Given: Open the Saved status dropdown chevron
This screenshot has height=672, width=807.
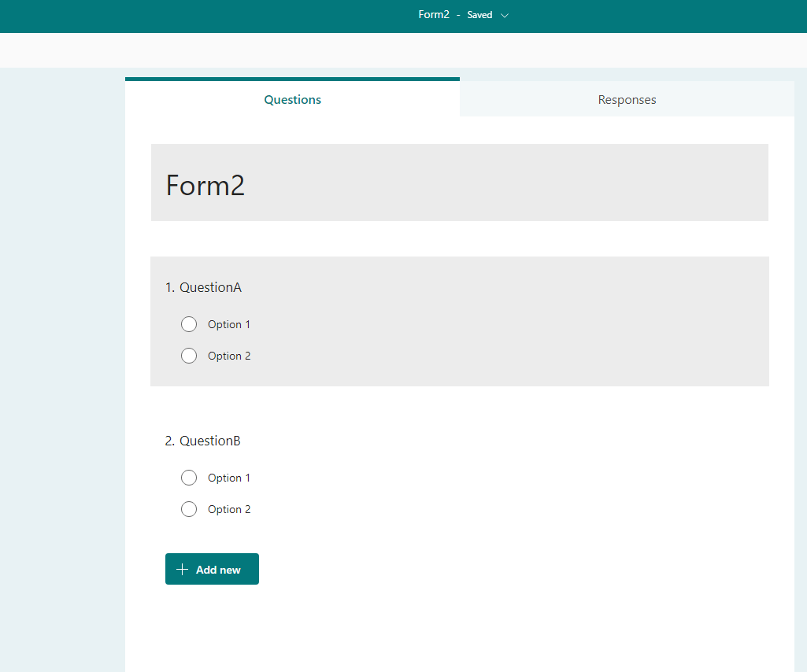Looking at the screenshot, I should click(505, 15).
